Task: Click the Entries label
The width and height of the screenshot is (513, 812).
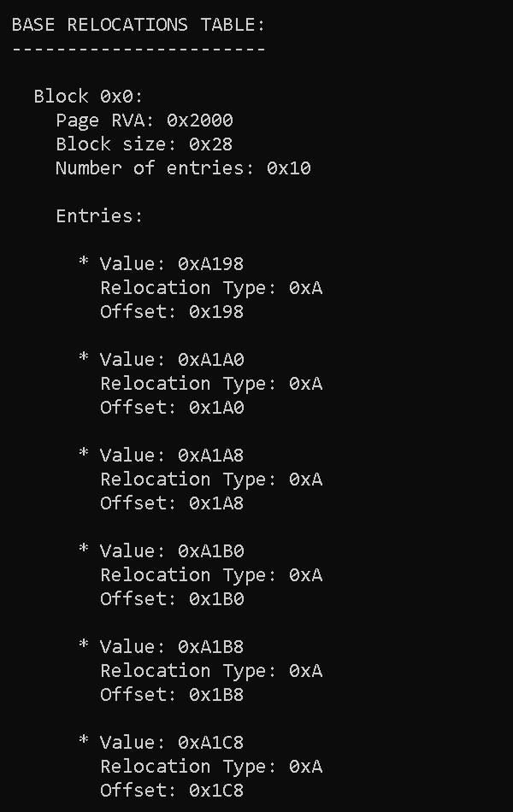Action: [99, 216]
